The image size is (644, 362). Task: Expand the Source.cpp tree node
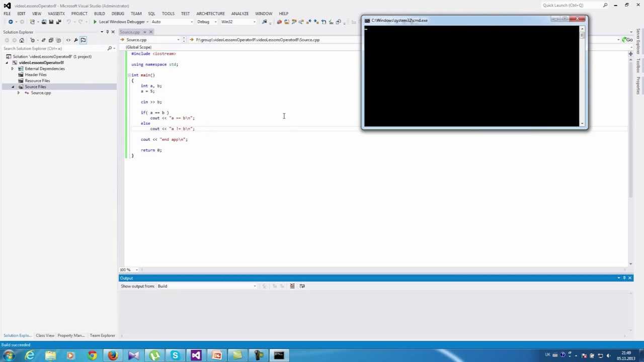[19, 93]
